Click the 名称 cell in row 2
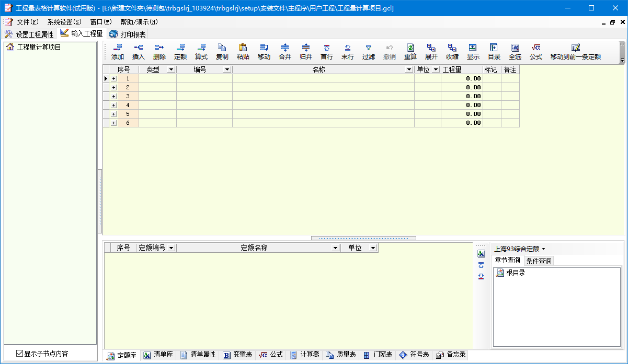Image resolution: width=628 pixels, height=364 pixels. pos(323,88)
